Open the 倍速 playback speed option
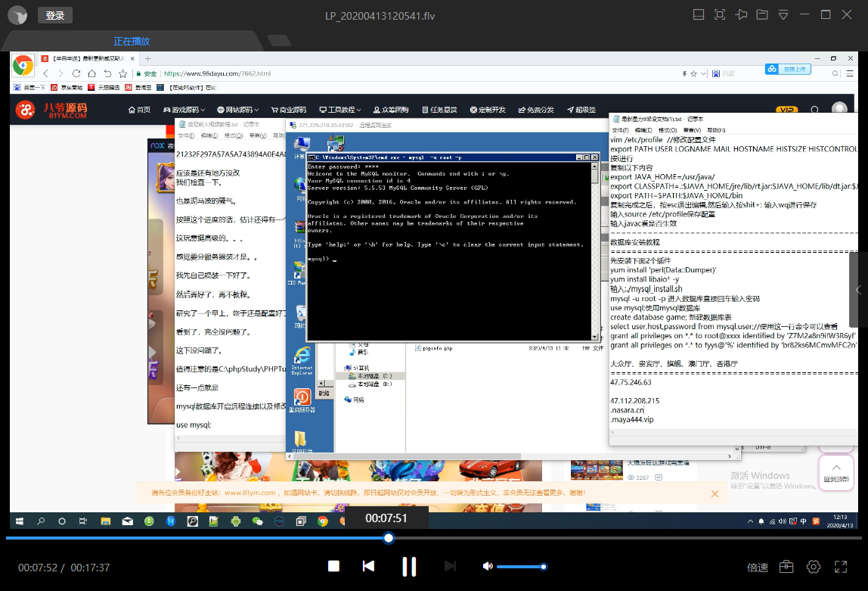The height and width of the screenshot is (591, 868). 758,568
